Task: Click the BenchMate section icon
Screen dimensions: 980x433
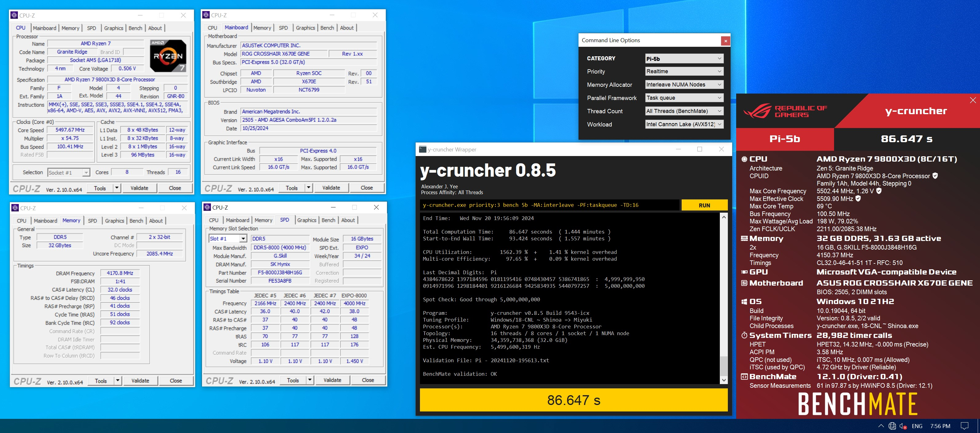Action: point(744,377)
